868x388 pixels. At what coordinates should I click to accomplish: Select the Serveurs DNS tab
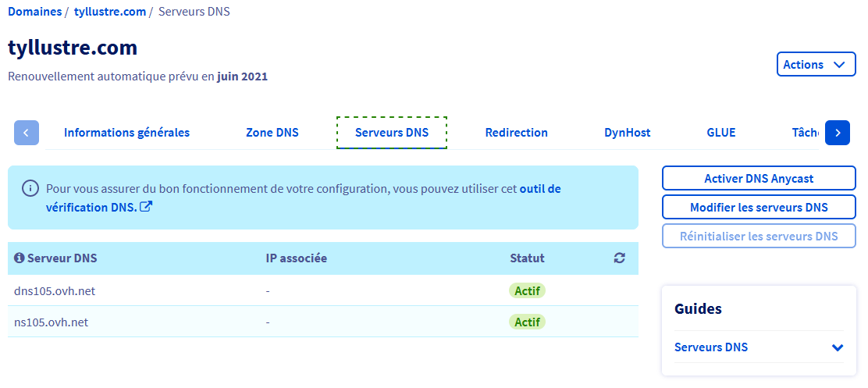click(392, 133)
